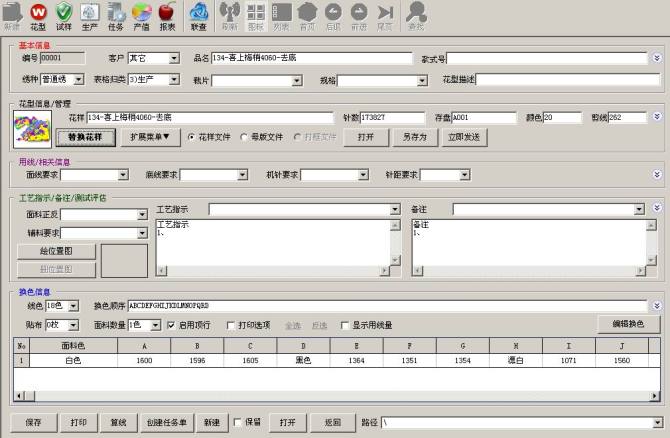Open the 客户 customer dropdown
This screenshot has width=670, height=438.
click(174, 59)
